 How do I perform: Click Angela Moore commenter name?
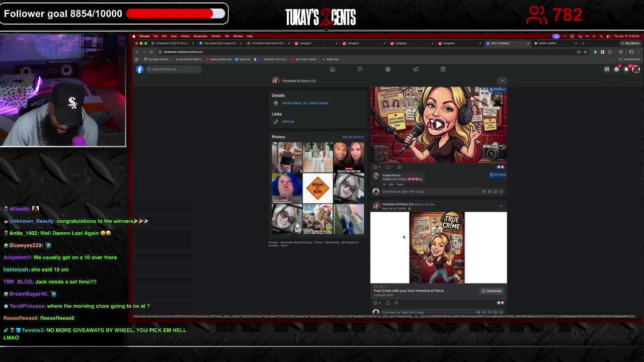click(x=391, y=175)
